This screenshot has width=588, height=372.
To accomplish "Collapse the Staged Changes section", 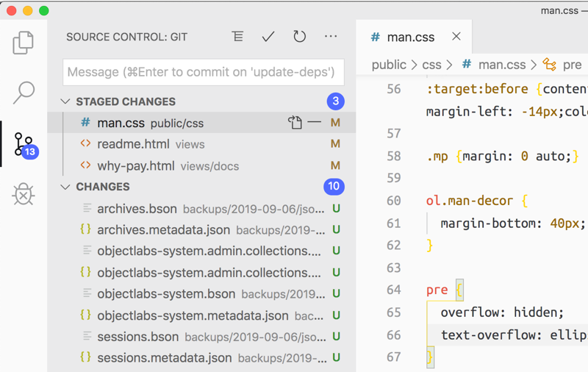I will [65, 101].
